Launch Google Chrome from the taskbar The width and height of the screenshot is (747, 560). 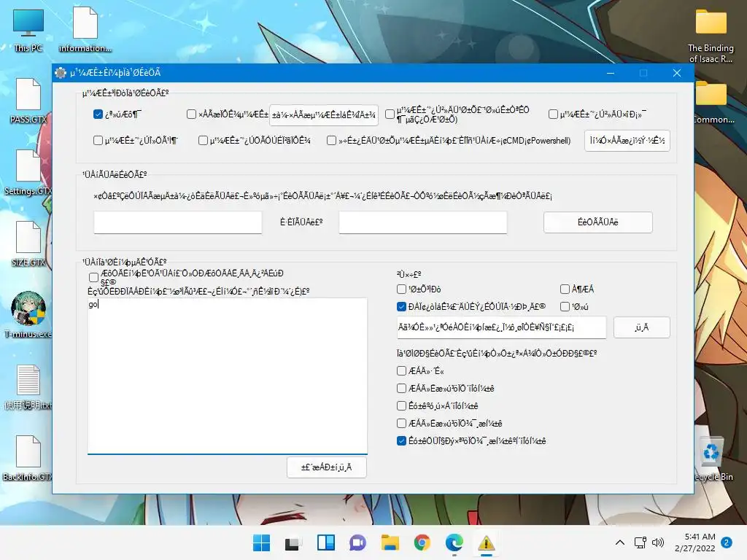[422, 542]
